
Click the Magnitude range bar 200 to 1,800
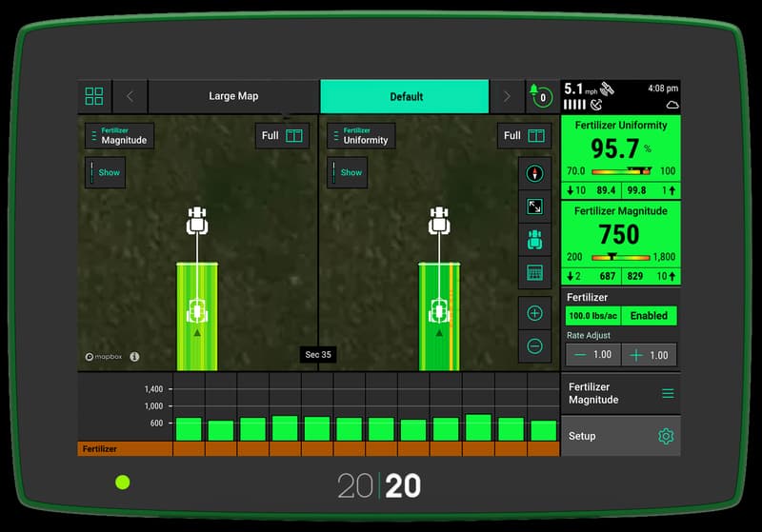point(621,257)
